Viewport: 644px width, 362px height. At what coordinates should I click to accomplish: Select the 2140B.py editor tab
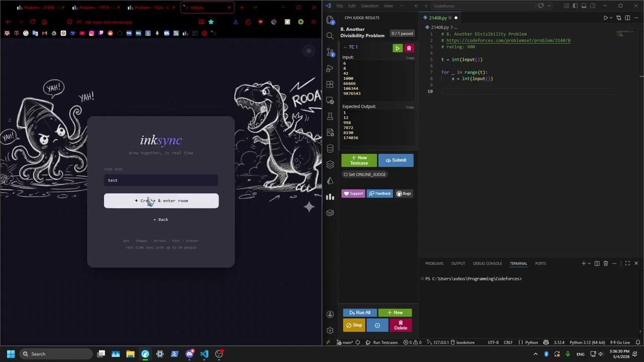pyautogui.click(x=439, y=18)
